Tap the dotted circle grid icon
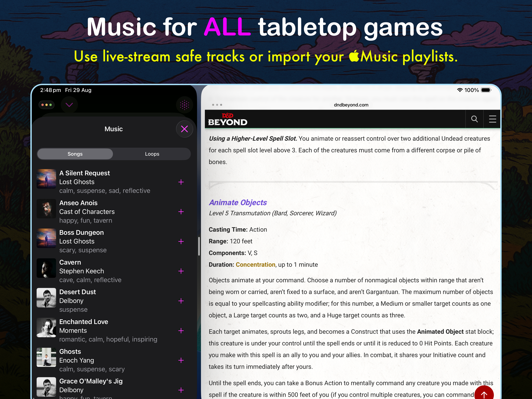Viewport: 532px width, 399px height. coord(184,105)
